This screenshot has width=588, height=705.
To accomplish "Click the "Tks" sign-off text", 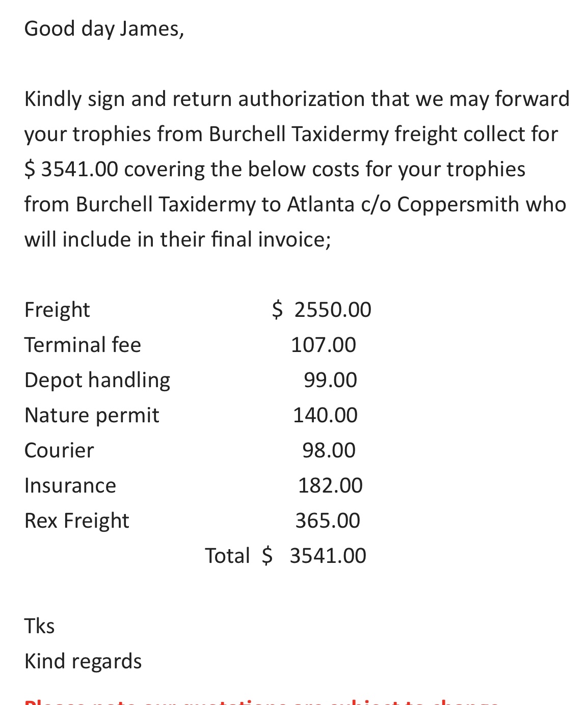I will pyautogui.click(x=40, y=626).
